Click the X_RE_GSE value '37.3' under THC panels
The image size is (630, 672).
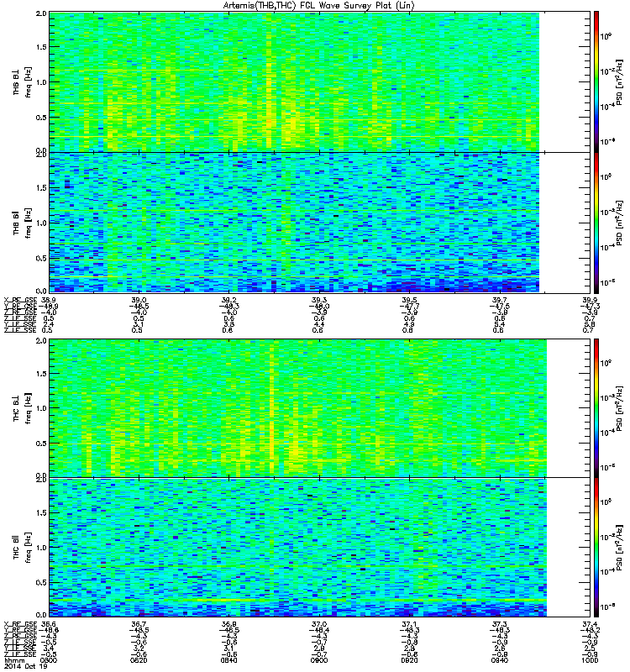[x=500, y=624]
